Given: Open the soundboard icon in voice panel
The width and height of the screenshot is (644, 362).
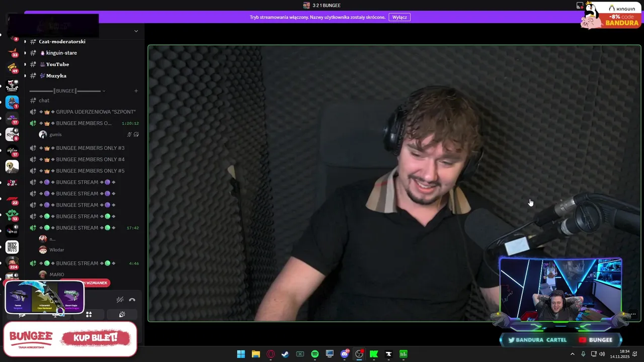Looking at the screenshot, I should (122, 315).
